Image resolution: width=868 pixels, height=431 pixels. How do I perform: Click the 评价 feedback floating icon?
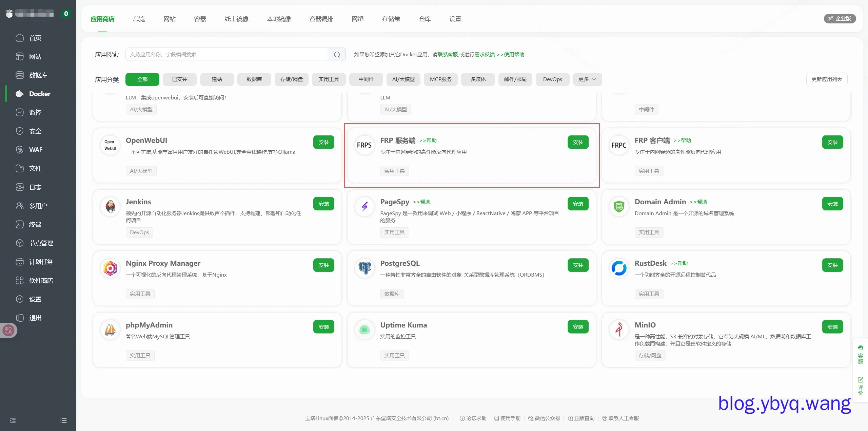[x=861, y=386]
